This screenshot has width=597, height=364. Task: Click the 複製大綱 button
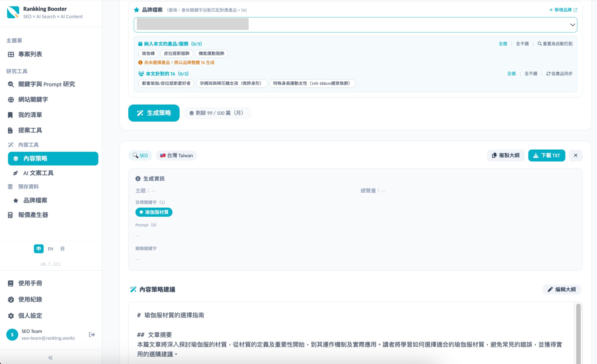click(x=506, y=156)
